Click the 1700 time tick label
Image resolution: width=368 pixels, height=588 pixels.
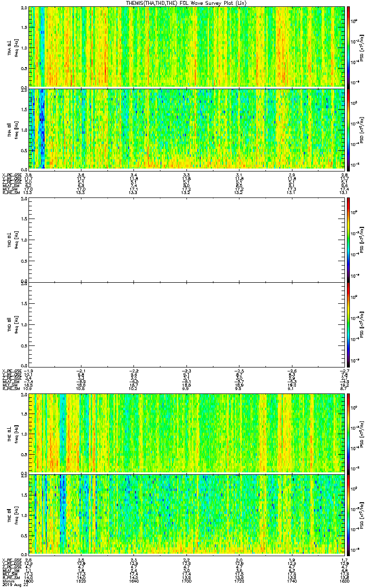coord(186,581)
